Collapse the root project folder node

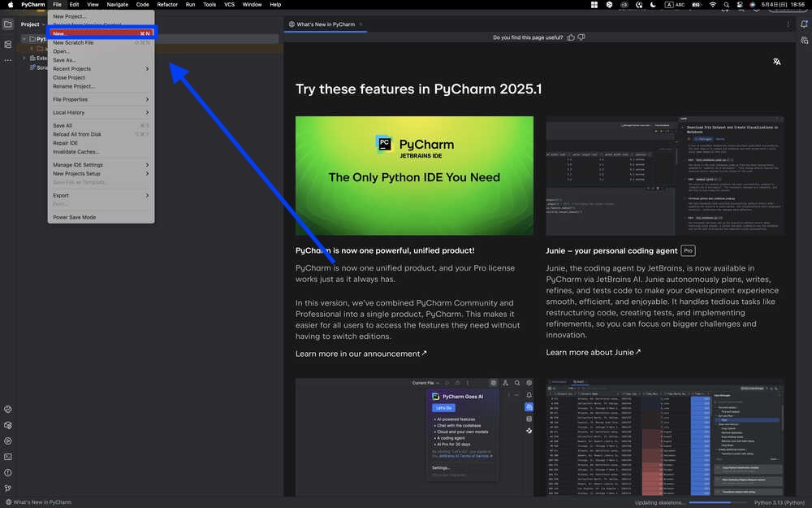(x=24, y=39)
